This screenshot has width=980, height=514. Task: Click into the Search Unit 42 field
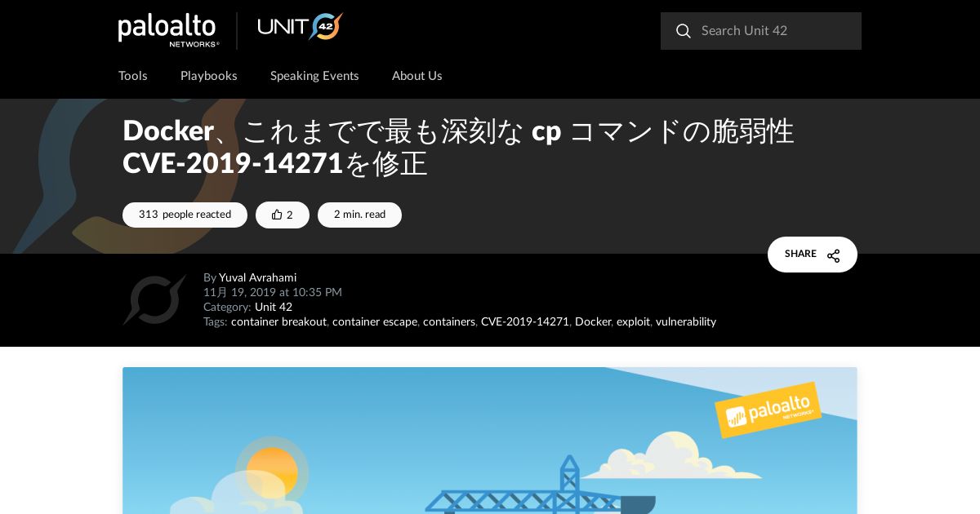tap(761, 31)
